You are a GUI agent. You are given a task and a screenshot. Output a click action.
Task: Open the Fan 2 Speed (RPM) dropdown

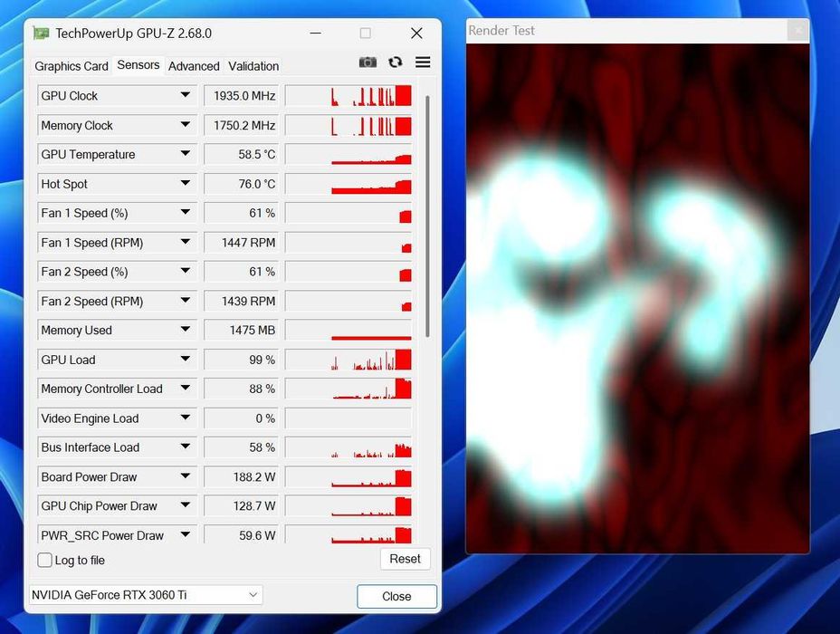coord(186,300)
